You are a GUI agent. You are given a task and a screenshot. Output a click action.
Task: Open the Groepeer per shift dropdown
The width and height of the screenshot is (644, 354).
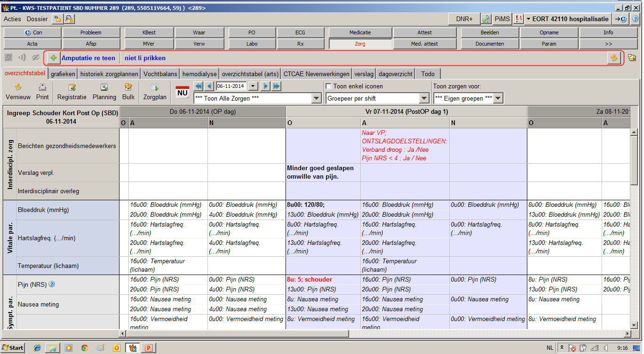pyautogui.click(x=424, y=98)
